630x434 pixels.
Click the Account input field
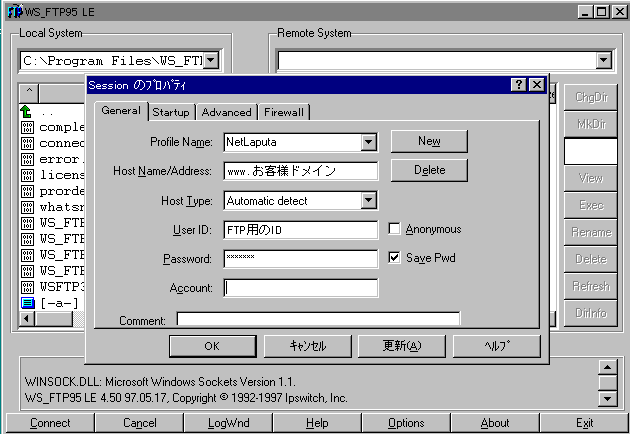click(301, 288)
